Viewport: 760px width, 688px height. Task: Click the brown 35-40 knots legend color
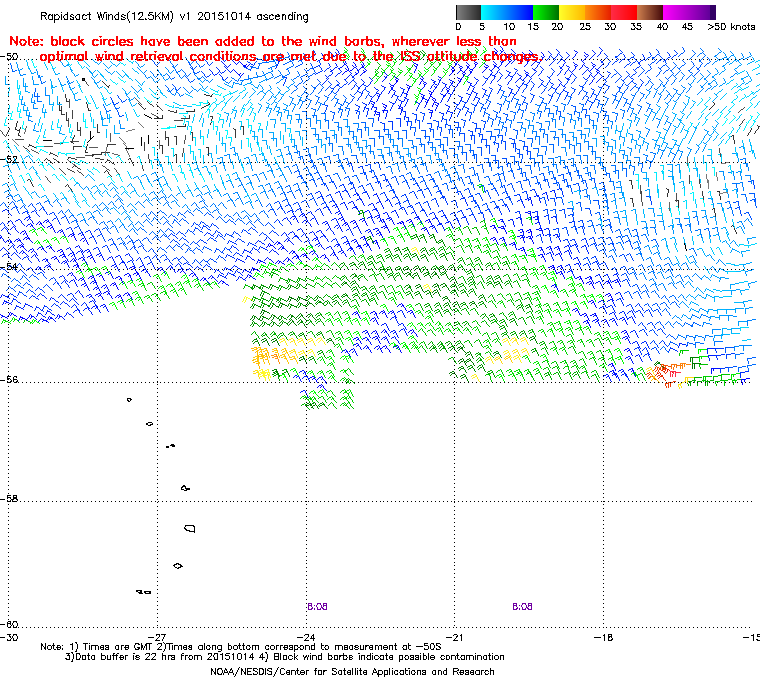point(650,12)
